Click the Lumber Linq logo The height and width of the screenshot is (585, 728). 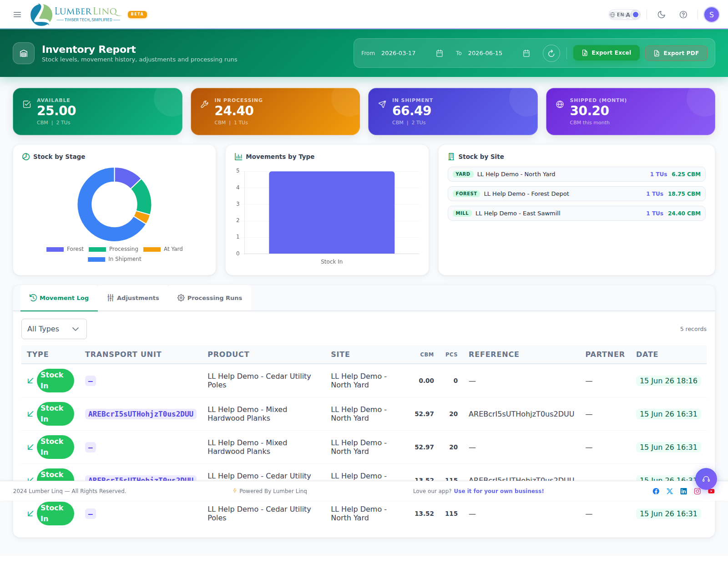[76, 15]
